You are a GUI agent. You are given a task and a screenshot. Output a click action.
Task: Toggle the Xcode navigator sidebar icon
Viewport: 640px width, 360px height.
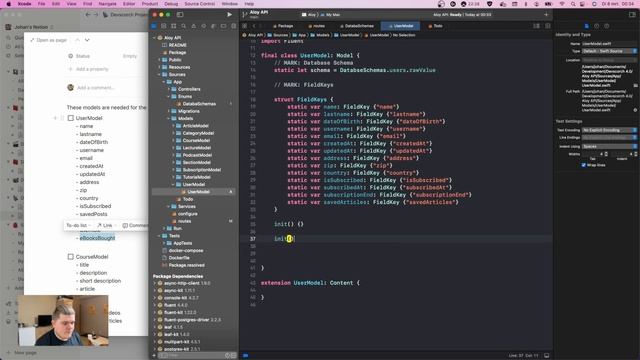click(180, 15)
